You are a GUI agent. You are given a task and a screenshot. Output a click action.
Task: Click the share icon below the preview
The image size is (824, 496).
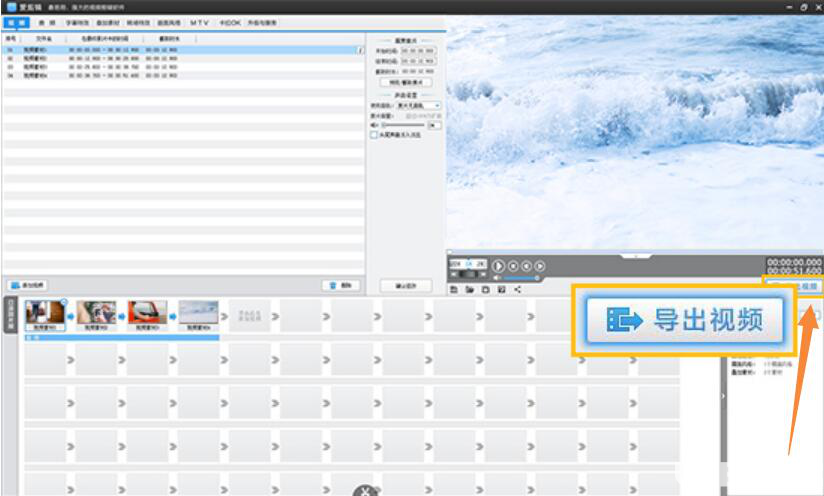(518, 290)
